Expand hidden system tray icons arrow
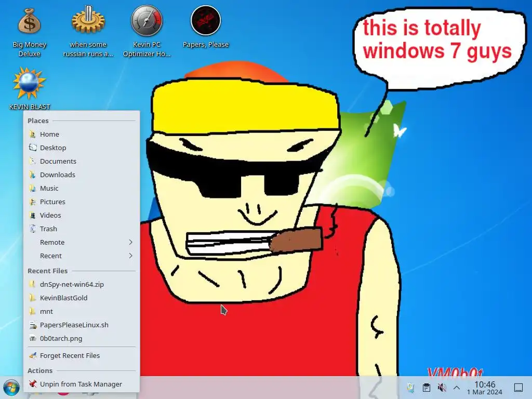This screenshot has height=399, width=532. 457,388
